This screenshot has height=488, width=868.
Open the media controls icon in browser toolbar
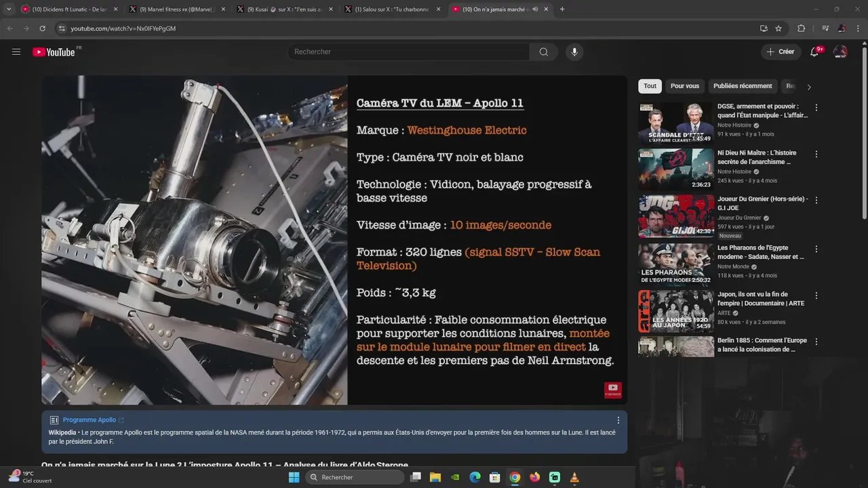coord(825,28)
